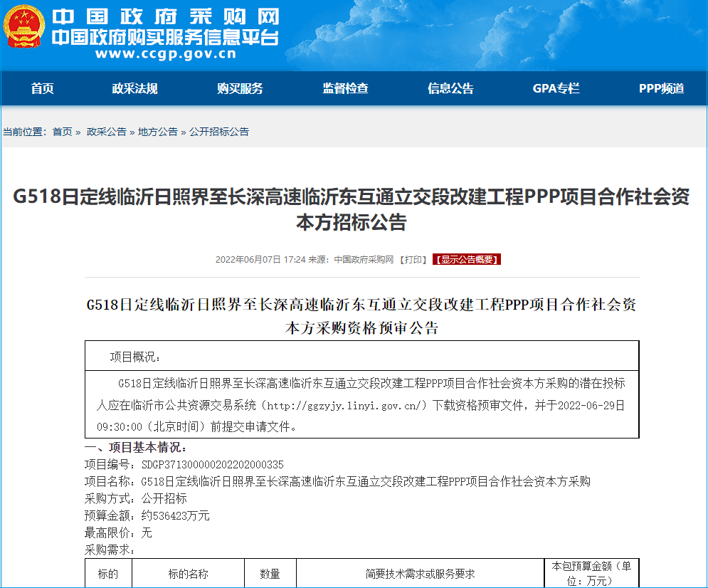Screen dimensions: 708x588
Task: Click the project number SDGP371300000202202000335
Action: (212, 464)
